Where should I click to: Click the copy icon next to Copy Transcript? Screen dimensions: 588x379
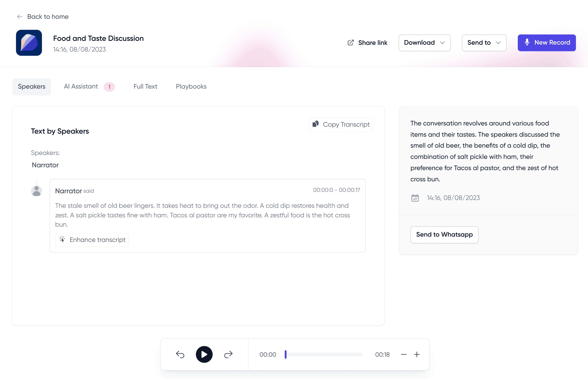click(316, 124)
